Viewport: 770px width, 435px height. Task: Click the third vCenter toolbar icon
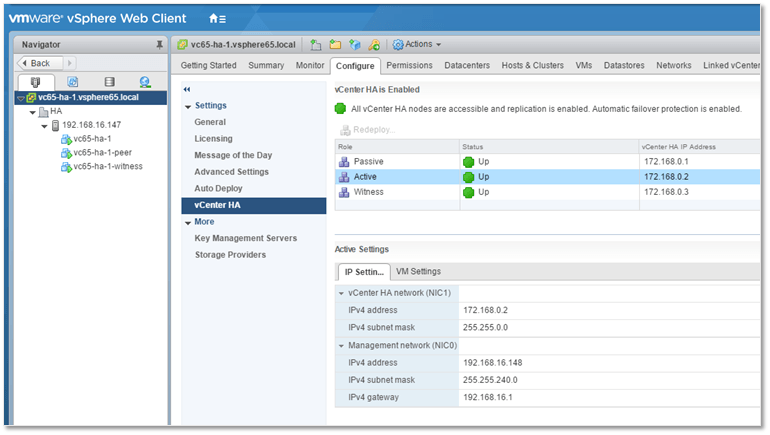click(355, 45)
